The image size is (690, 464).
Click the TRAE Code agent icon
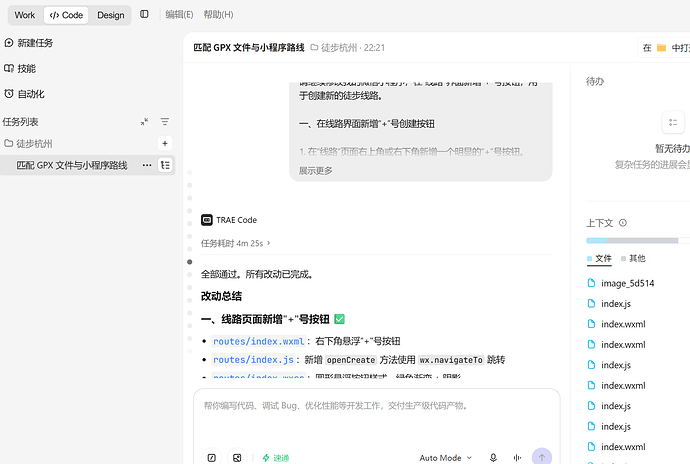pos(206,220)
